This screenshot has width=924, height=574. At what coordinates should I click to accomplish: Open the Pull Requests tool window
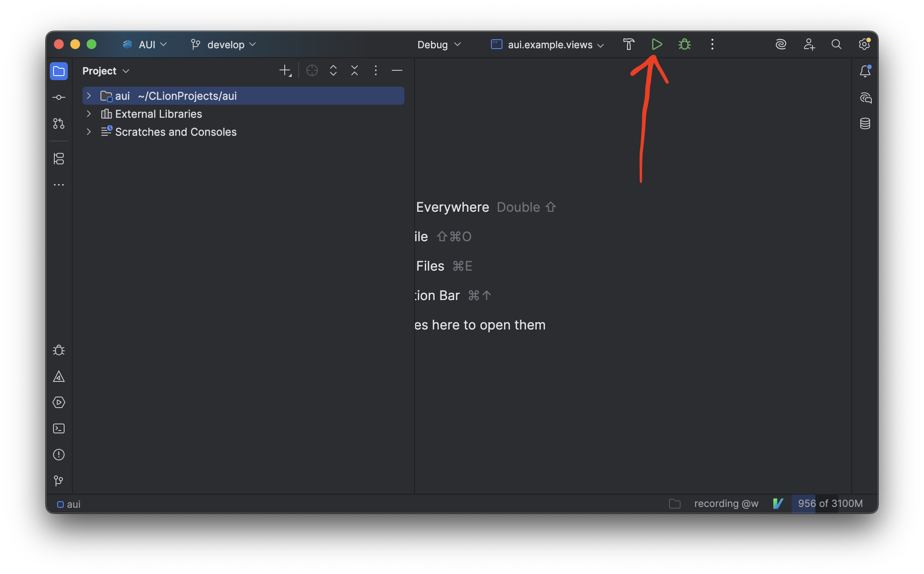(x=59, y=123)
